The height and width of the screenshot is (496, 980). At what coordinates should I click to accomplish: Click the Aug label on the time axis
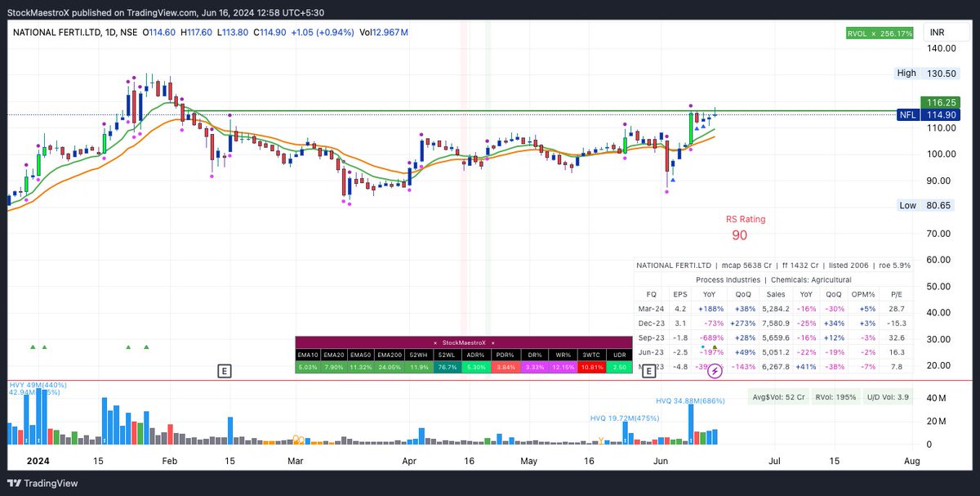(x=912, y=461)
